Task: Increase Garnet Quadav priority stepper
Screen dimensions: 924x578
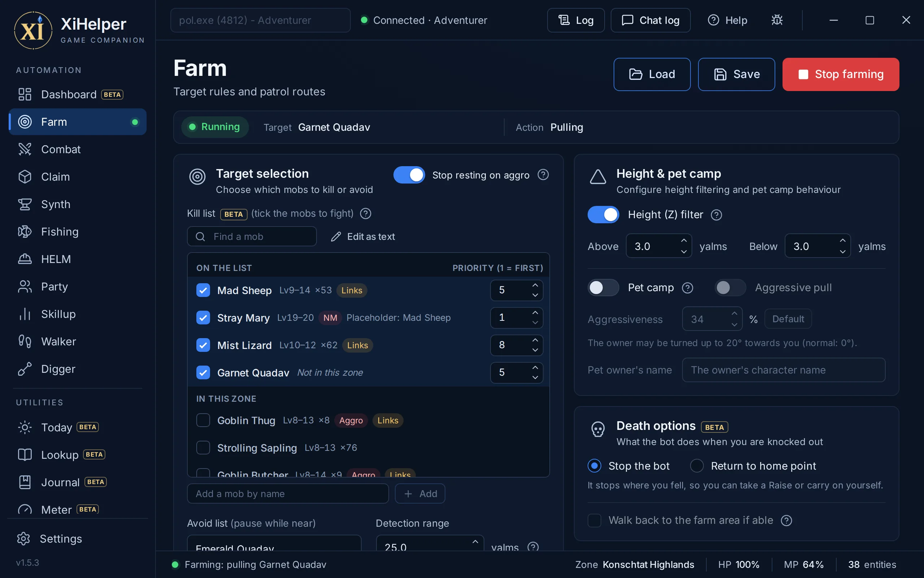Action: (535, 367)
